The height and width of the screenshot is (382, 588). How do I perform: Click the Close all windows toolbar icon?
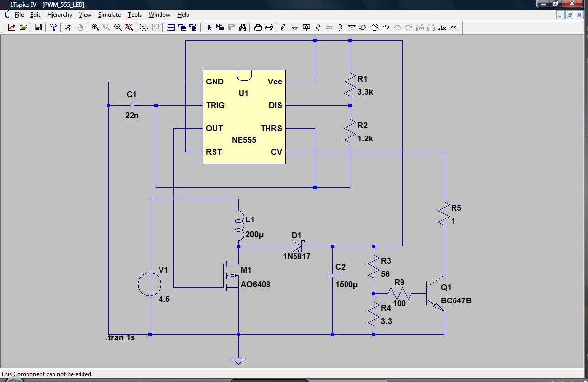(x=193, y=27)
